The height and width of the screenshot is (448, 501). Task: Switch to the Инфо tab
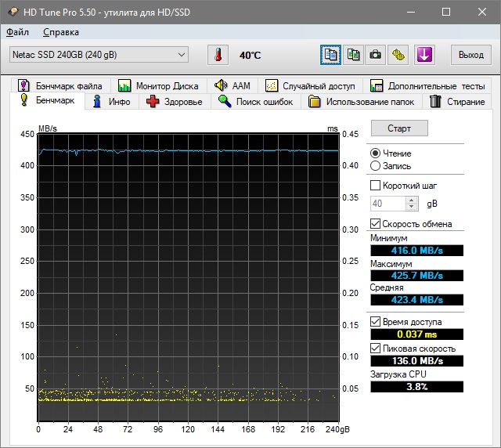[x=111, y=102]
